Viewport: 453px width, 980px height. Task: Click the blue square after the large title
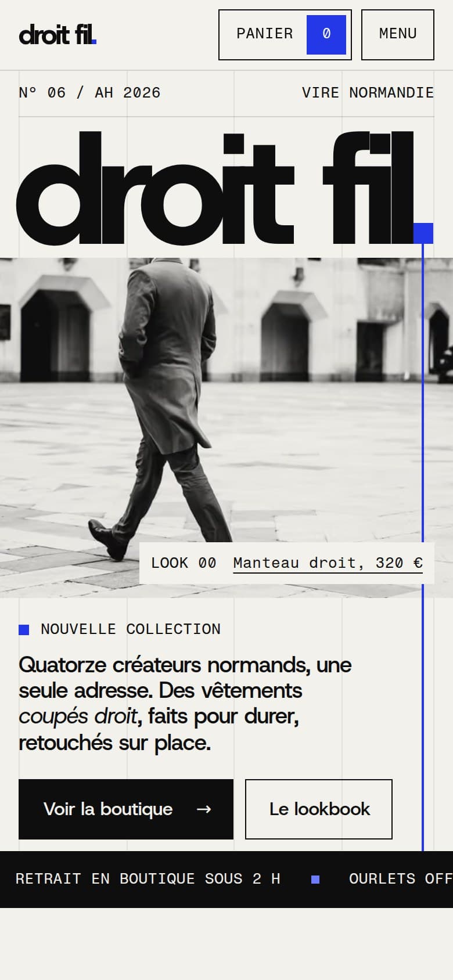[x=423, y=233]
